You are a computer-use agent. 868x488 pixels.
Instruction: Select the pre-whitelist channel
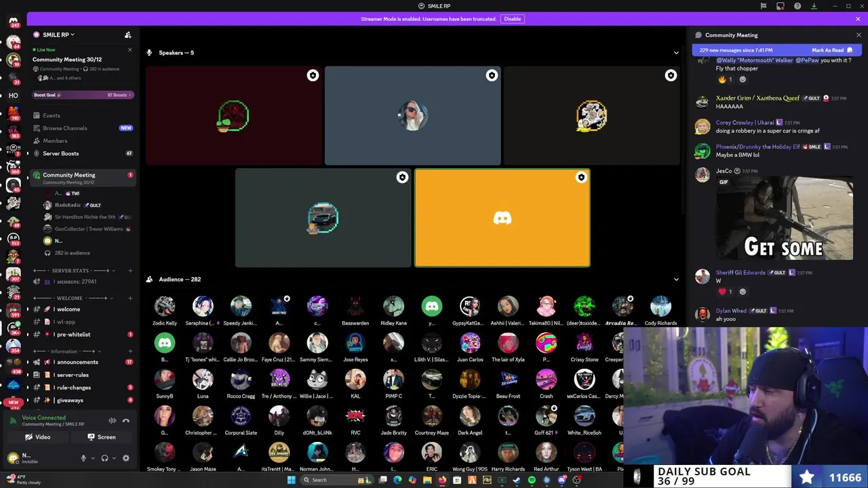pos(83,335)
